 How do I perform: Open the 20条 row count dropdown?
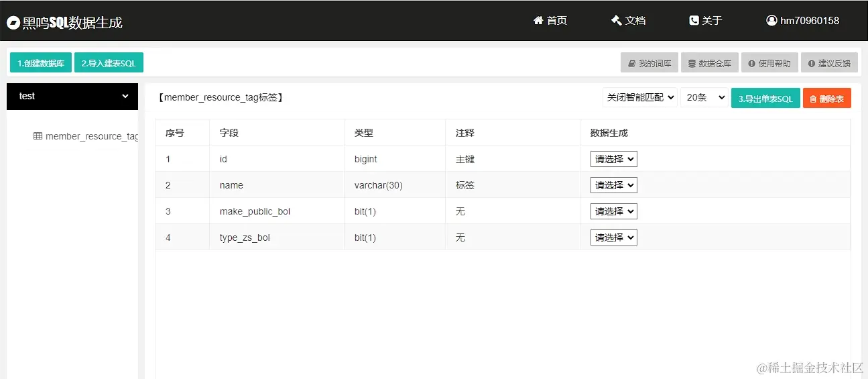click(x=704, y=97)
